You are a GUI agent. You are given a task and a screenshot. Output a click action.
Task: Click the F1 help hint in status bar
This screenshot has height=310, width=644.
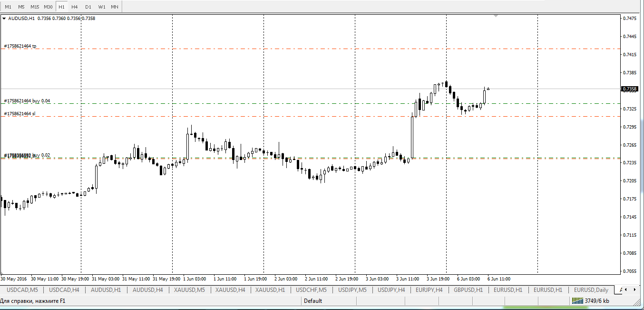coord(33,300)
